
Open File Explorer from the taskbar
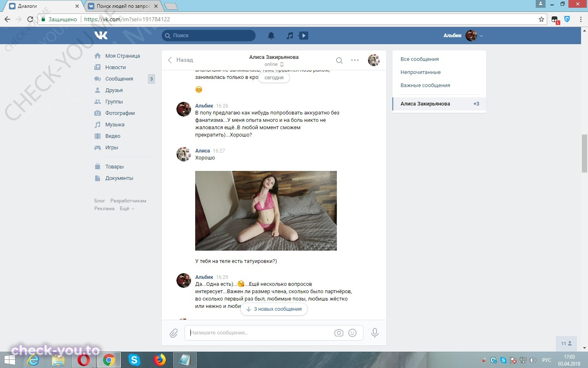pyautogui.click(x=58, y=360)
